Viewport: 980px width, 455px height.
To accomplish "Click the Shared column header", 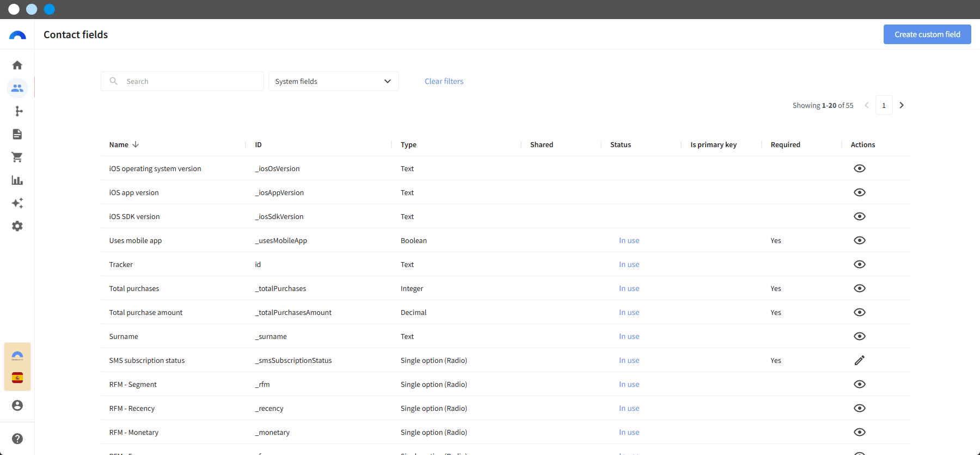I will point(542,144).
